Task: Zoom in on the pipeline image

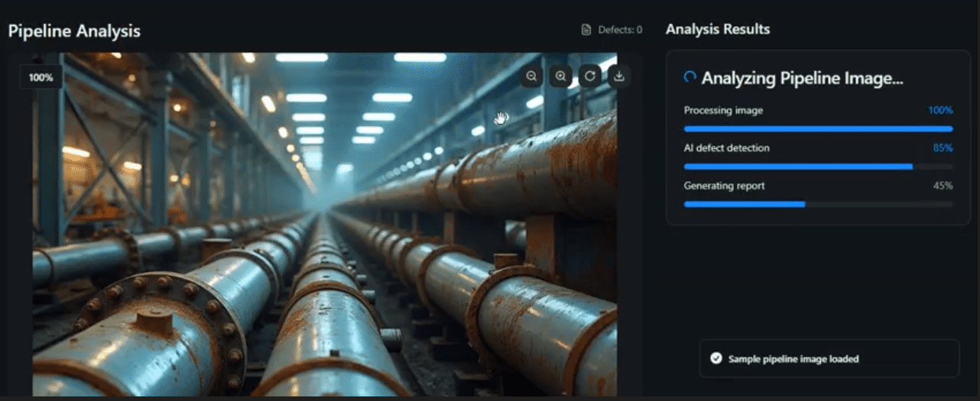Action: [561, 76]
